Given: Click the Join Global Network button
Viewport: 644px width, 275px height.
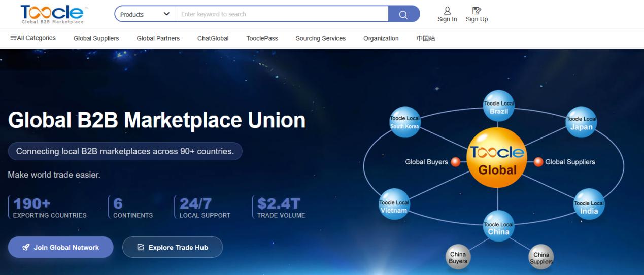Looking at the screenshot, I should point(60,247).
